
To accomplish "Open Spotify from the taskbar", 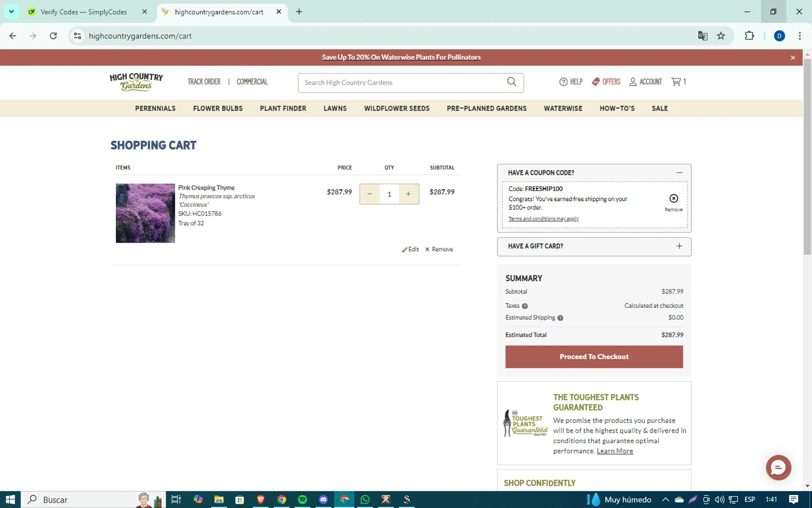I will coord(302,499).
